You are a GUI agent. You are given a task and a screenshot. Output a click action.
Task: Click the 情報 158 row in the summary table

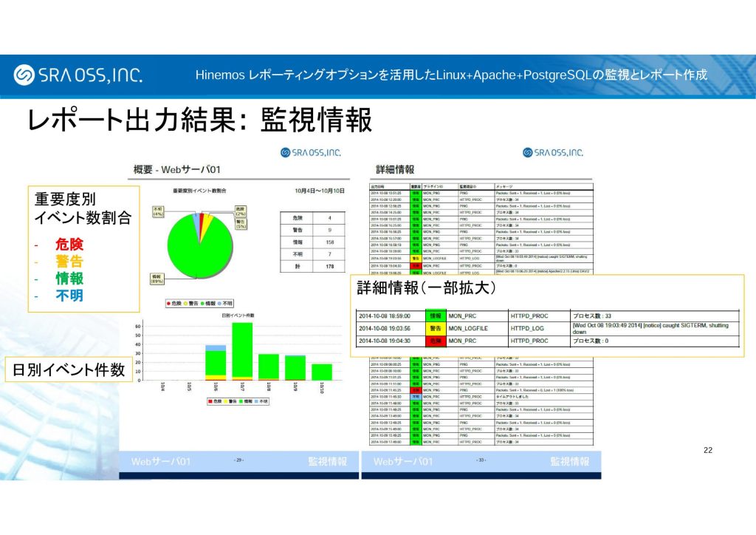(x=313, y=241)
